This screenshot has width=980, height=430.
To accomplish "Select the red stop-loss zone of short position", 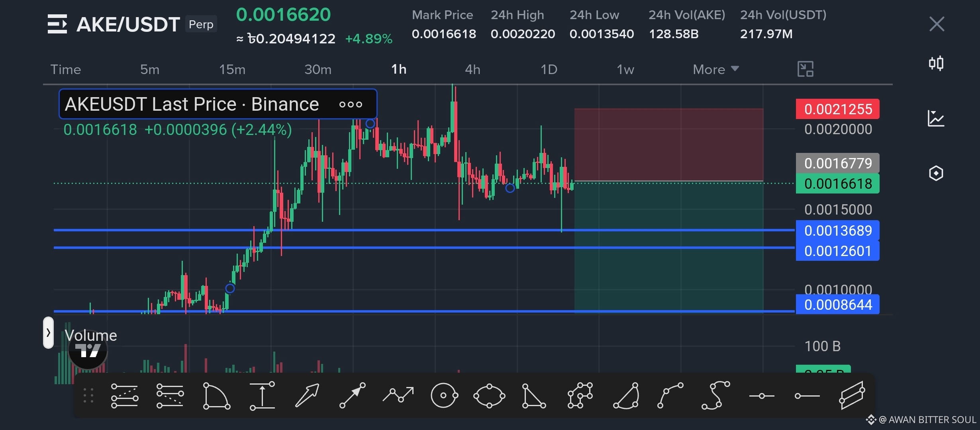I will (x=669, y=145).
